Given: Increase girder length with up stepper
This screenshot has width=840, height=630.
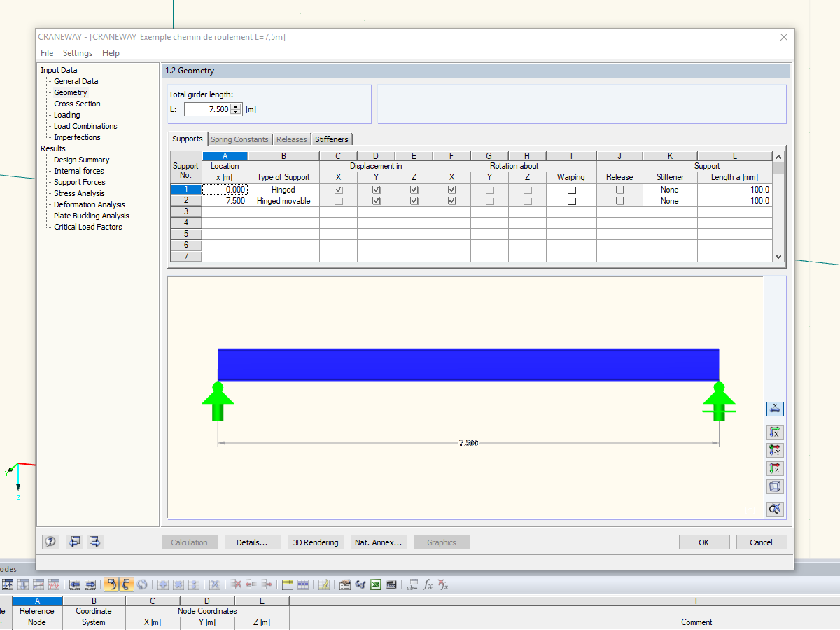Looking at the screenshot, I should 236,106.
